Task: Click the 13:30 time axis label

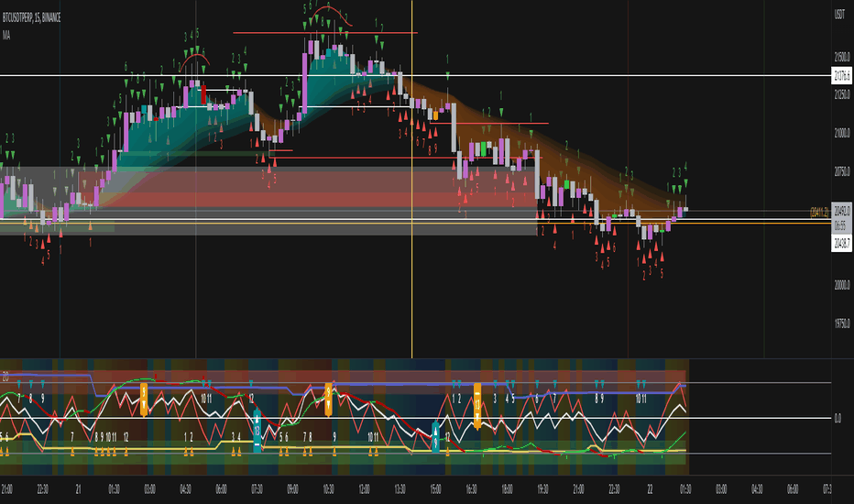Action: pos(400,489)
